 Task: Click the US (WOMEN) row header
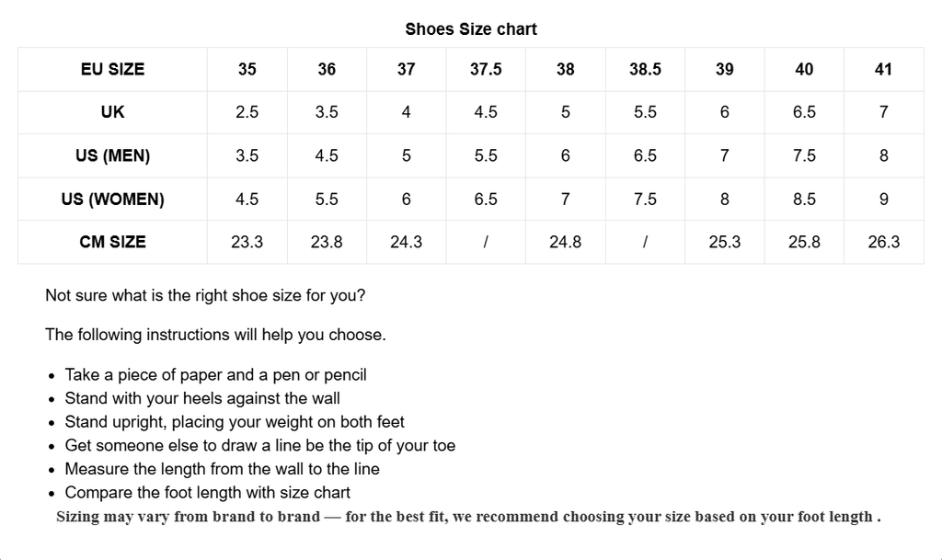[x=112, y=199]
